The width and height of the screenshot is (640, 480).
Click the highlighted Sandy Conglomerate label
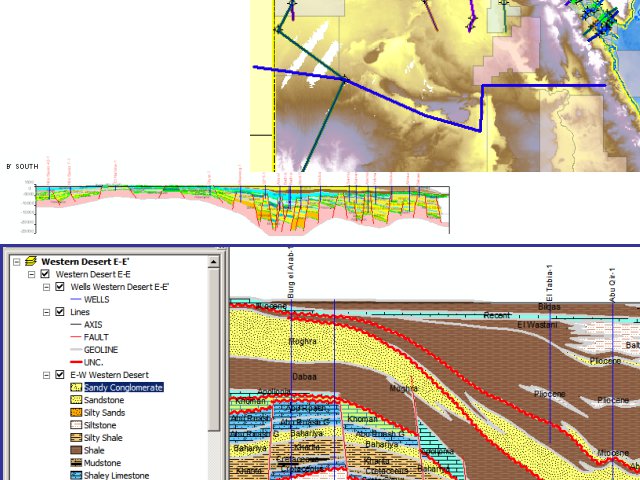click(124, 387)
